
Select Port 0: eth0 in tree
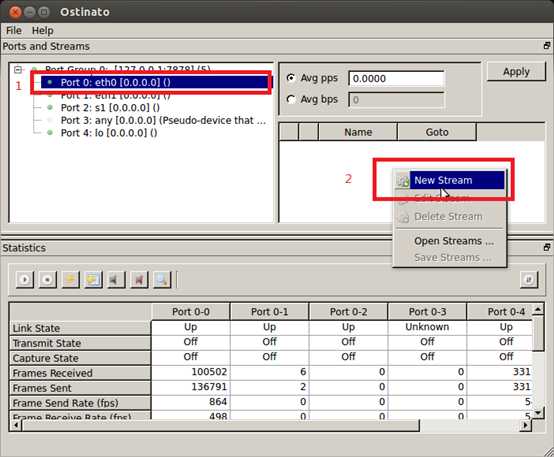(x=155, y=82)
